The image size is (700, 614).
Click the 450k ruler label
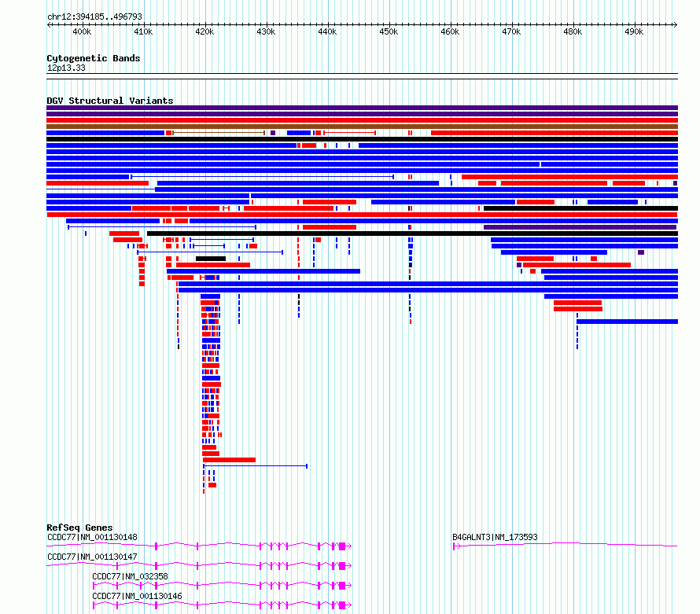(x=389, y=31)
